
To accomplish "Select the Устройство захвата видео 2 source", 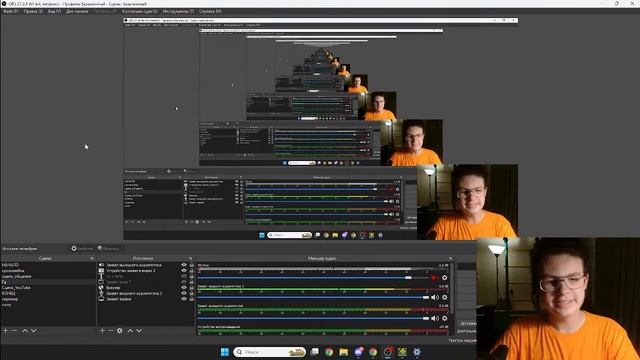I will (x=146, y=271).
